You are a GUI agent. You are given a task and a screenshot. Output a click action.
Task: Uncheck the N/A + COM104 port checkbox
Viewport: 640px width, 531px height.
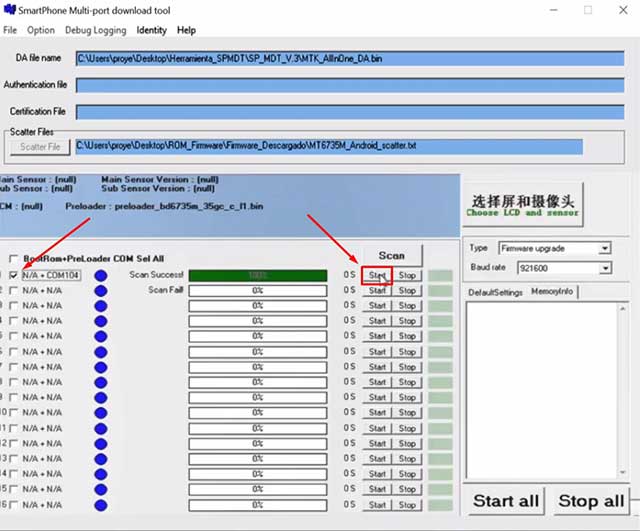(x=13, y=275)
